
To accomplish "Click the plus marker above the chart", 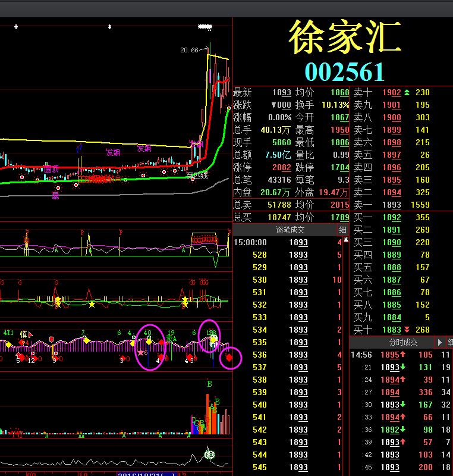I will click(x=16, y=27).
